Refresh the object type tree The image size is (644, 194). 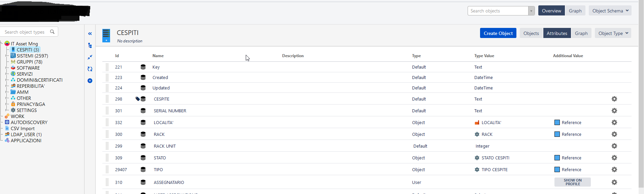[90, 69]
